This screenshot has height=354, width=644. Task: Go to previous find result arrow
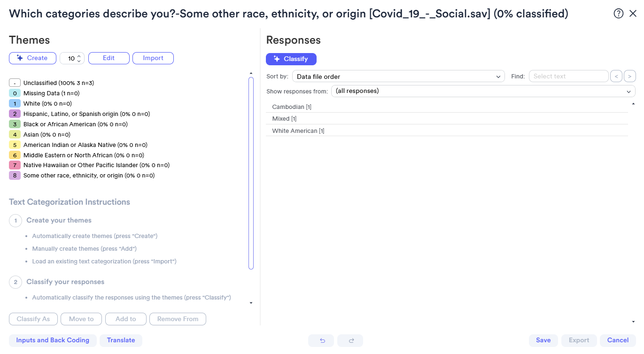(615, 76)
